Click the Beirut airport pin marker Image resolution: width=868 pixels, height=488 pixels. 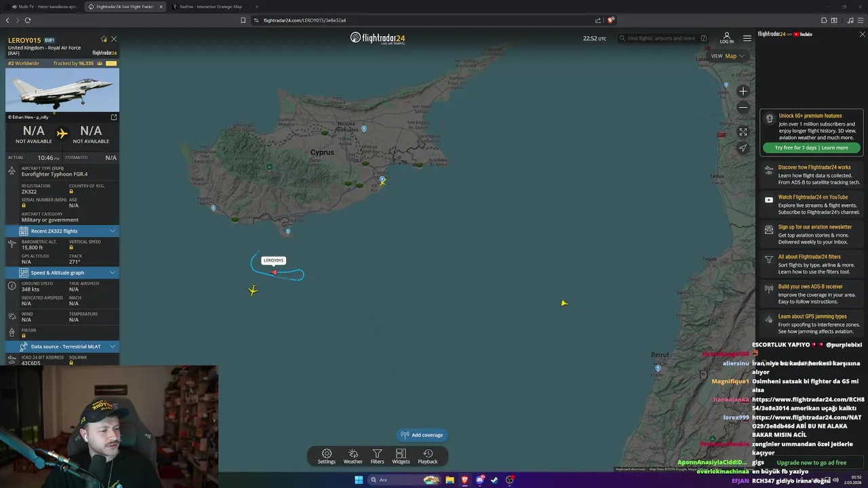click(x=658, y=368)
